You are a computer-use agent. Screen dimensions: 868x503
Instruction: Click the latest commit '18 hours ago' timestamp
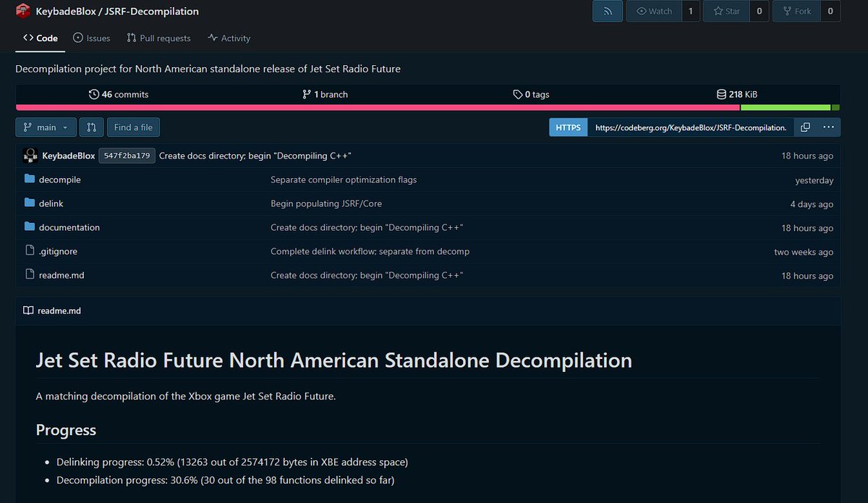click(807, 156)
